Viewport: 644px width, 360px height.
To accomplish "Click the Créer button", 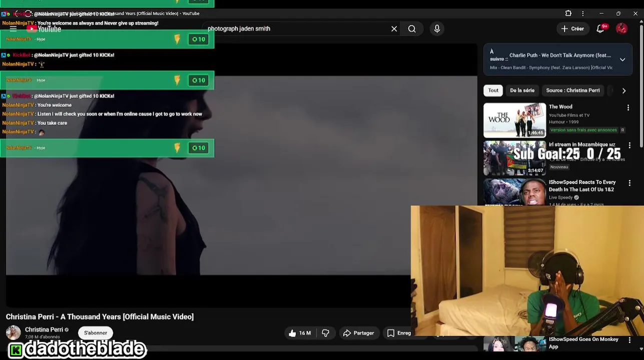I will click(572, 29).
